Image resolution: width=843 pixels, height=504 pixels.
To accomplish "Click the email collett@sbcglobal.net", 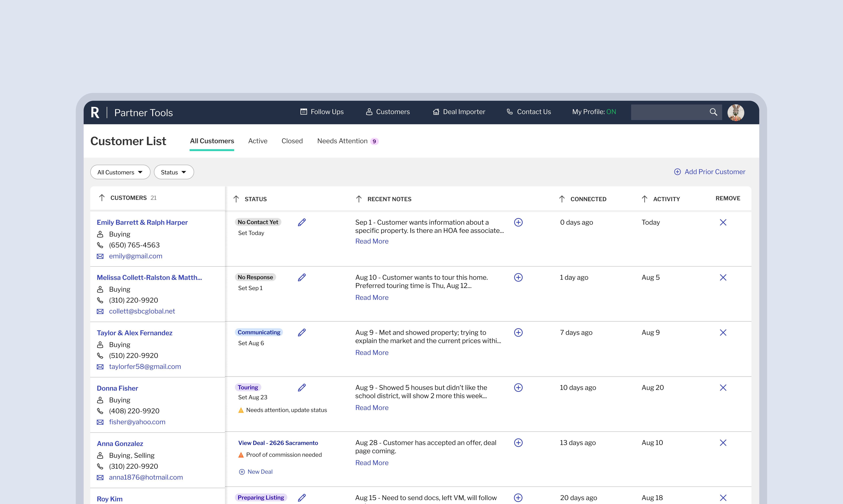I will pos(142,311).
